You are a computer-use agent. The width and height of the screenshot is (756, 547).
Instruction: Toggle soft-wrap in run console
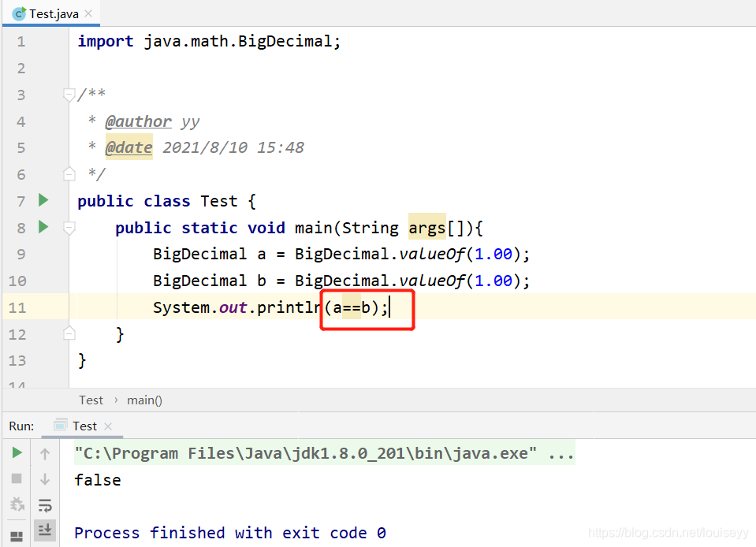pyautogui.click(x=45, y=505)
